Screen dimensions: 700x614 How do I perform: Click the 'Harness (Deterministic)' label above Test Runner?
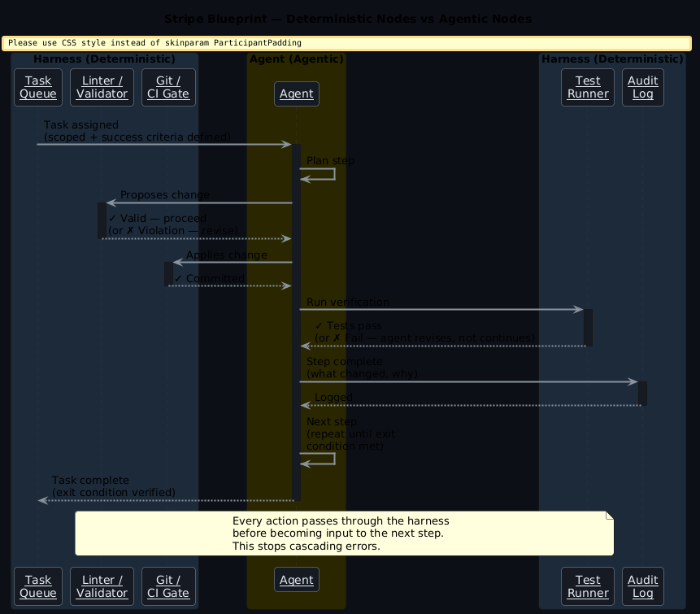click(612, 59)
